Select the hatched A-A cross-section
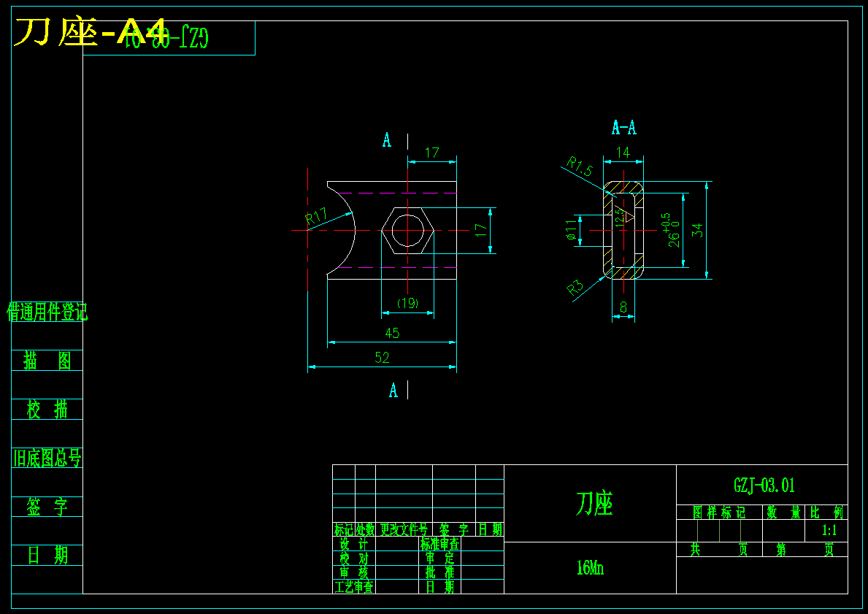This screenshot has width=868, height=614. pos(623,230)
